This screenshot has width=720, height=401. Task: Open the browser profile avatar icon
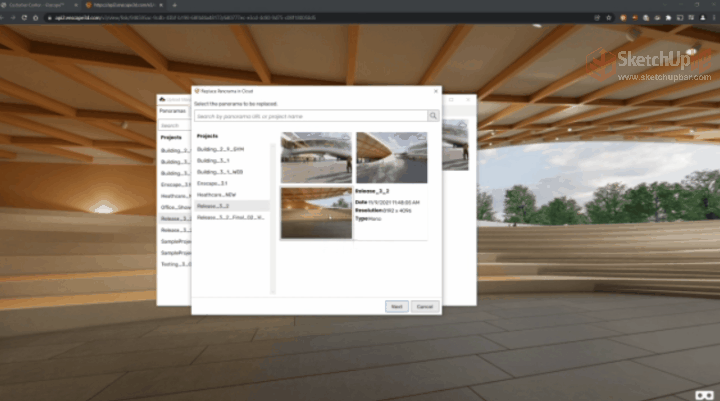click(703, 18)
